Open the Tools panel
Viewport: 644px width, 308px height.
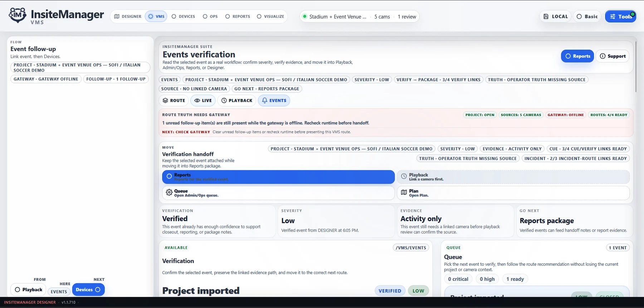[621, 16]
